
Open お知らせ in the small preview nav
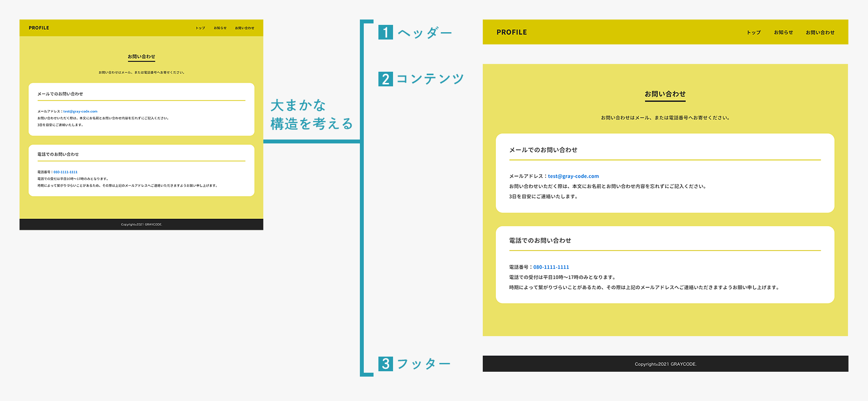point(220,28)
